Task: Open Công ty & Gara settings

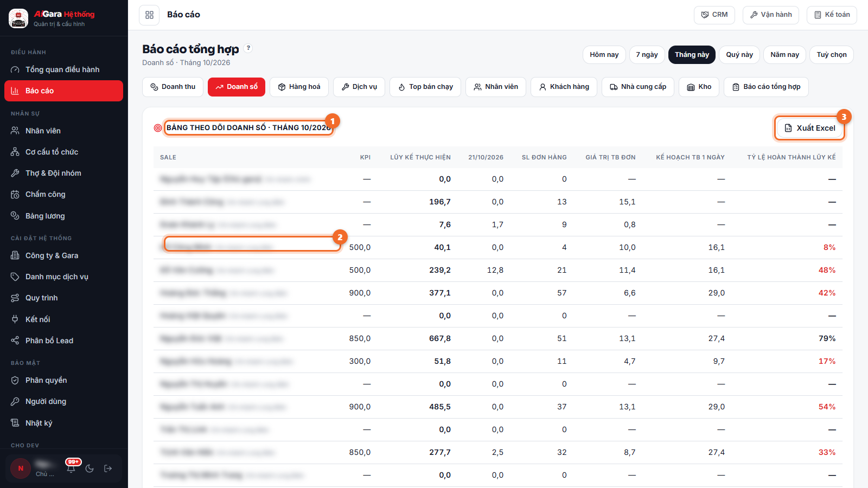Action: [x=63, y=255]
